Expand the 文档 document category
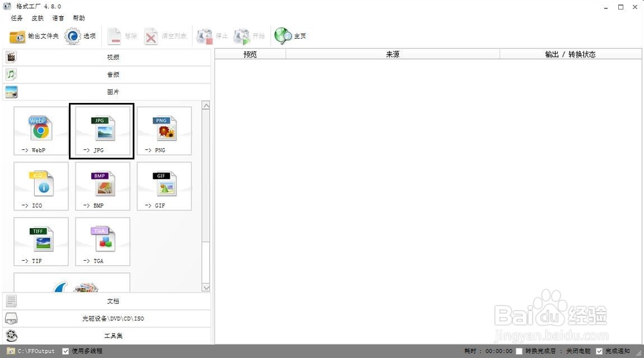 (x=107, y=301)
